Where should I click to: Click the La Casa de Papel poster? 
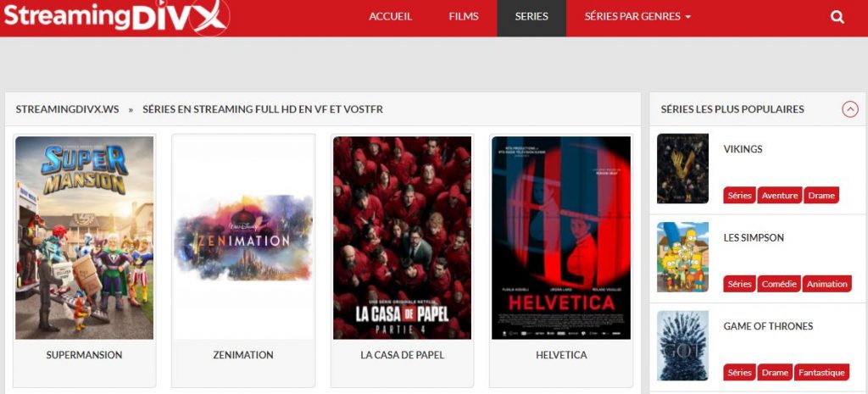coord(402,237)
